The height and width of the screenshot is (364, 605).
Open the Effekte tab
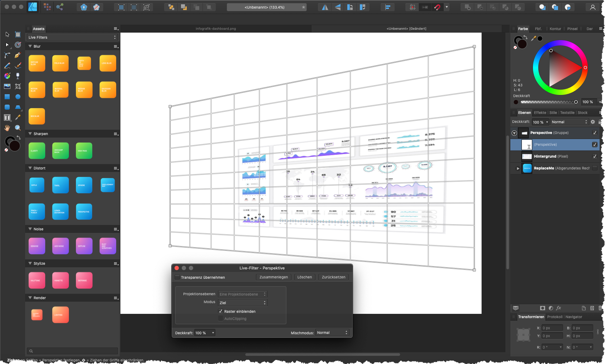(540, 112)
